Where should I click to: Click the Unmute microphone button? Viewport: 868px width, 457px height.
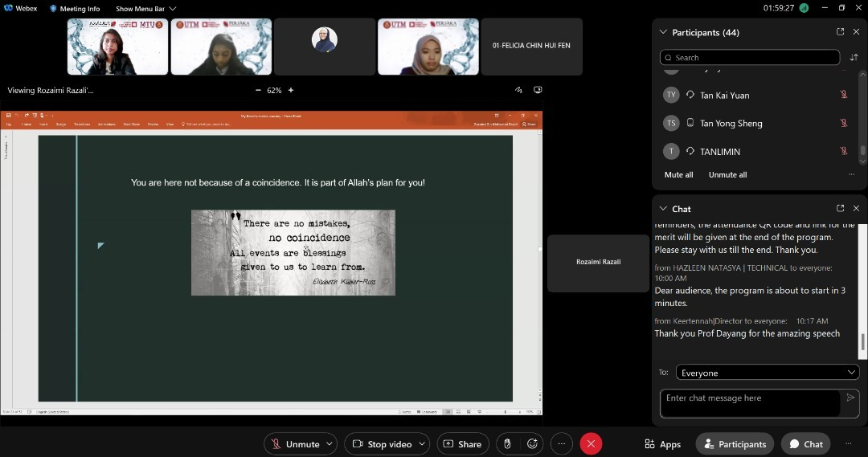[x=294, y=443]
